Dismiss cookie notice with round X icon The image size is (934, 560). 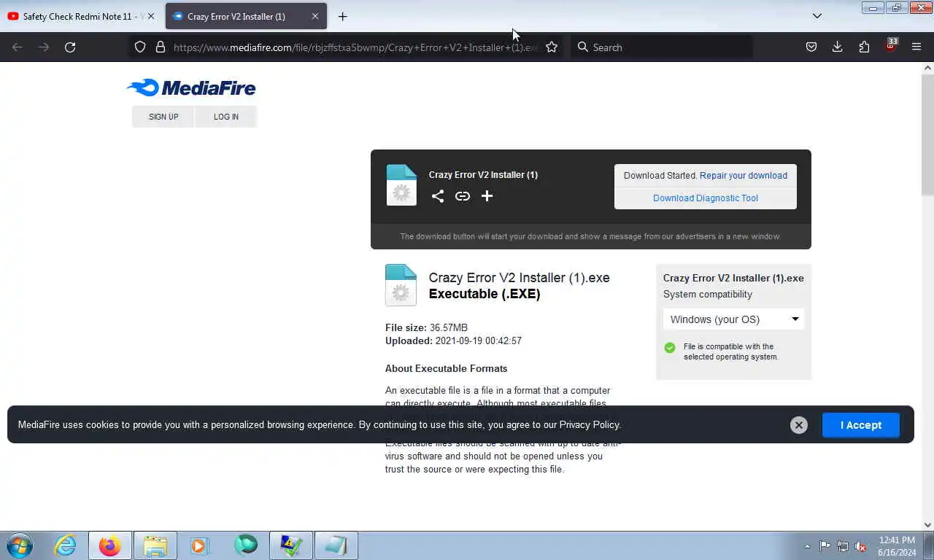coord(799,425)
